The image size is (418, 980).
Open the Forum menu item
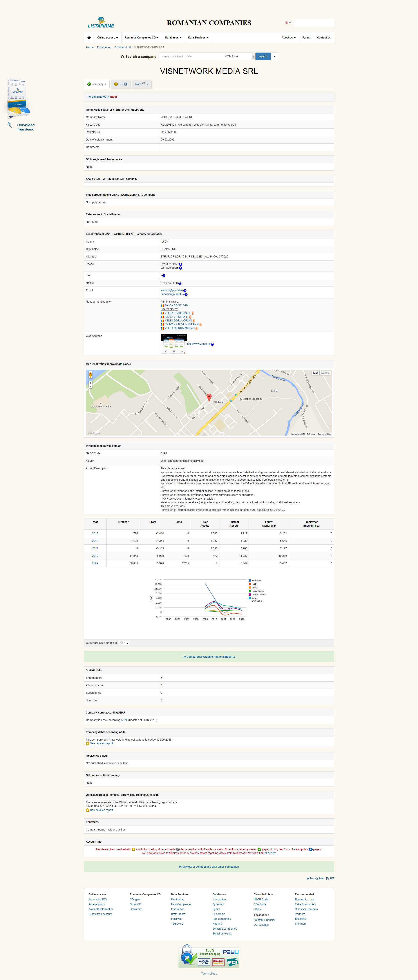pos(306,38)
